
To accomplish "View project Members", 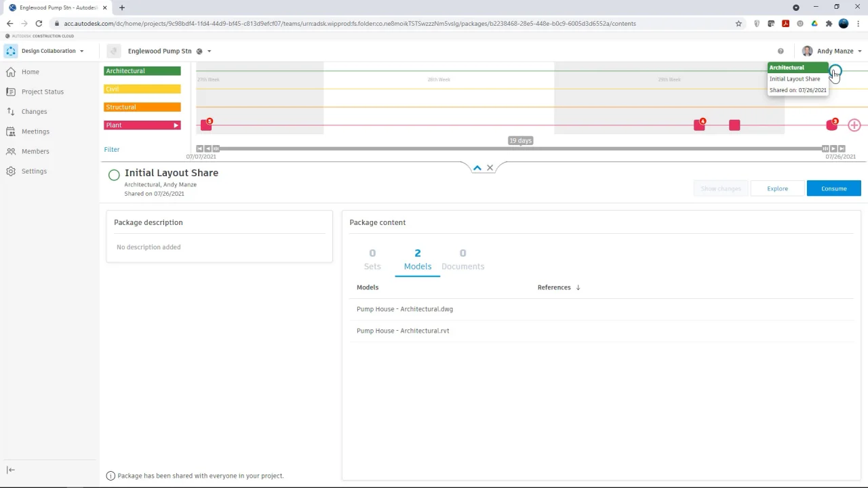I will click(x=35, y=151).
